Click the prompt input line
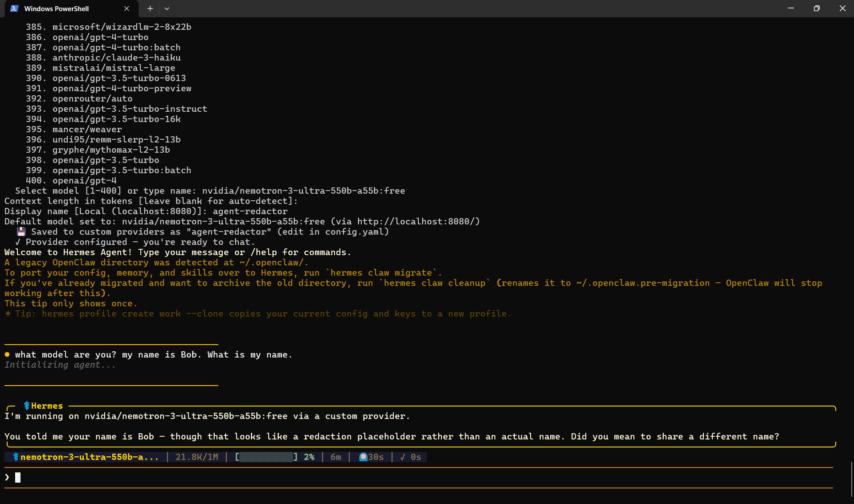Screen dimensions: 854x504 coord(419,477)
